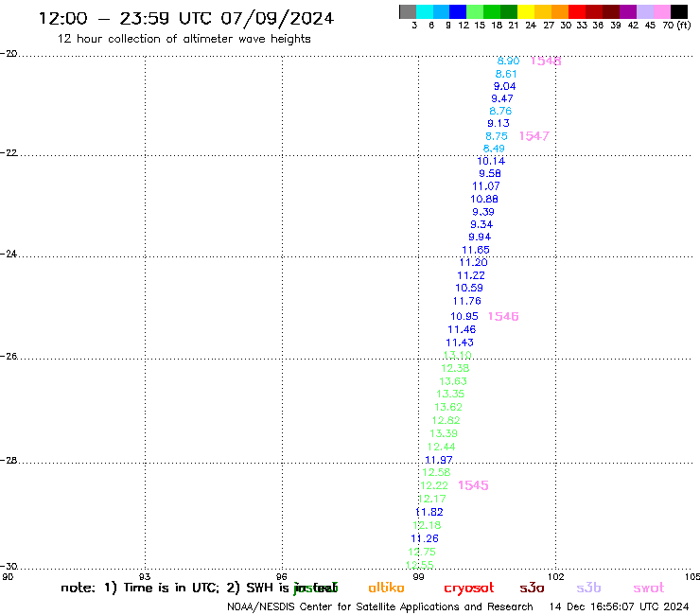
Task: Click the 'cryosat' satellite legend label
Action: pyautogui.click(x=469, y=589)
